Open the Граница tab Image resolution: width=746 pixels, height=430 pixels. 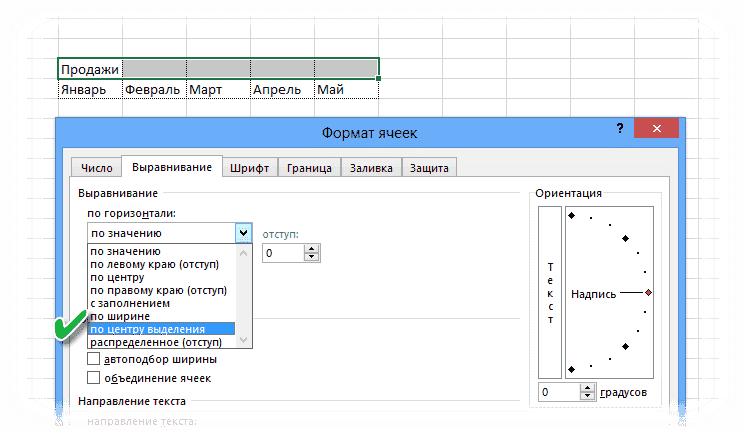(309, 168)
